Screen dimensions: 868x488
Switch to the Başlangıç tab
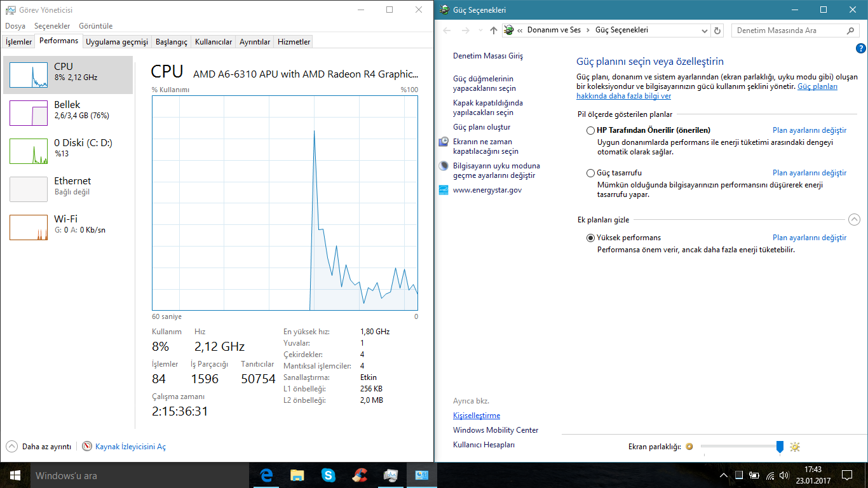172,42
